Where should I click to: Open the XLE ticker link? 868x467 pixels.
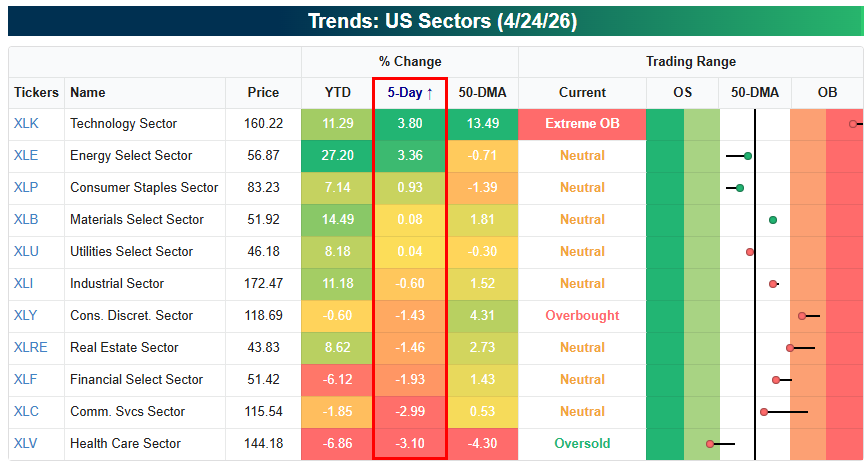[x=26, y=156]
